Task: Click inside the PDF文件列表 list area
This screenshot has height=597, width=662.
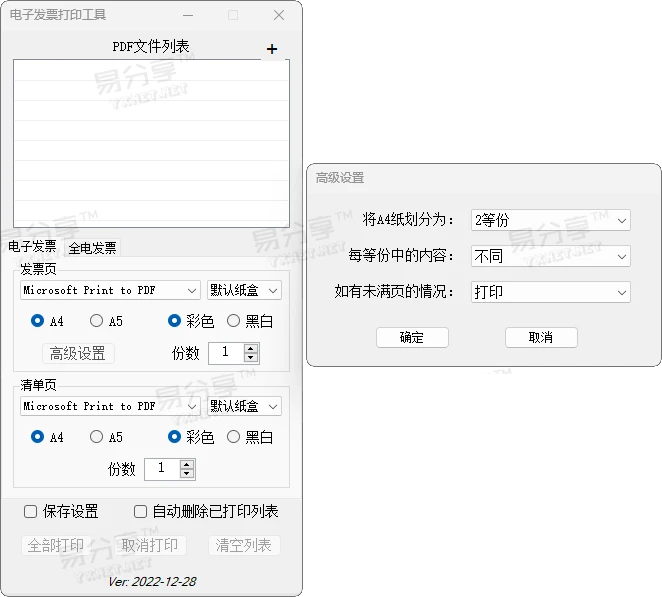Action: point(152,144)
